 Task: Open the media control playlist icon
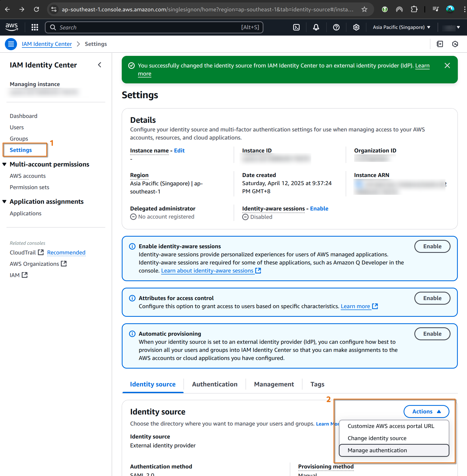coord(435,9)
